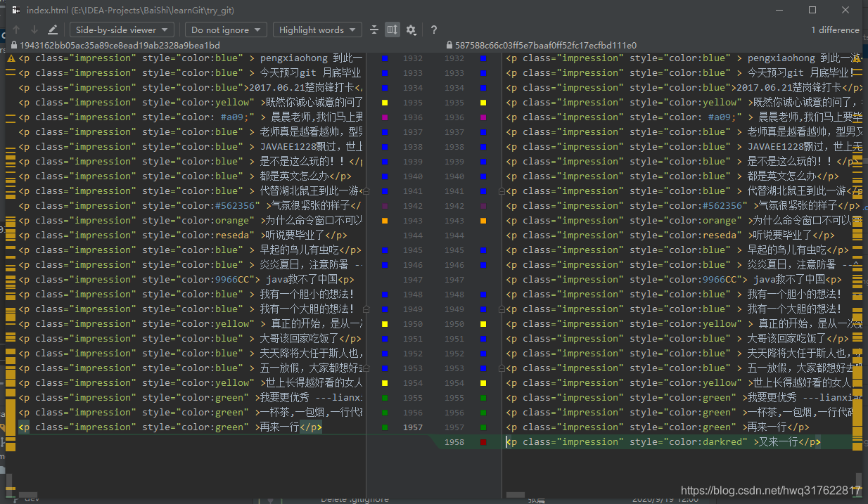Click left revision hash 1943162bb05ac35a89ce8ead19ab2328a9bea1bd
Viewport: 868px width, 504px height.
[121, 46]
